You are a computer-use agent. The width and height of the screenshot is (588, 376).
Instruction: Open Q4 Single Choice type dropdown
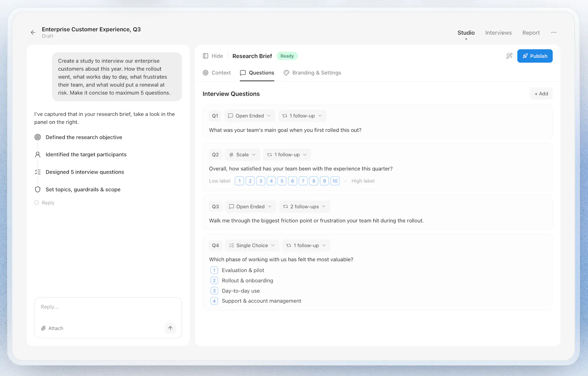point(252,245)
